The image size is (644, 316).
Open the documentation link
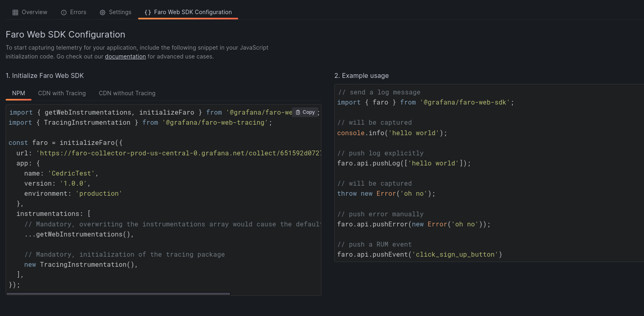click(x=125, y=57)
